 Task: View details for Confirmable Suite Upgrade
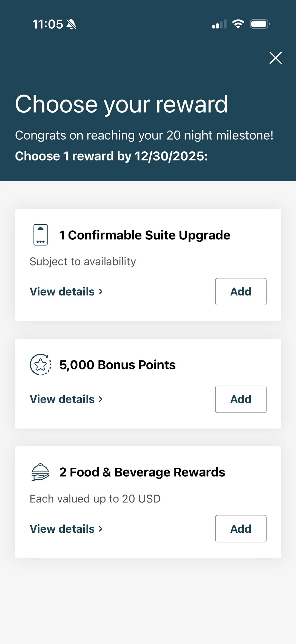click(x=66, y=292)
